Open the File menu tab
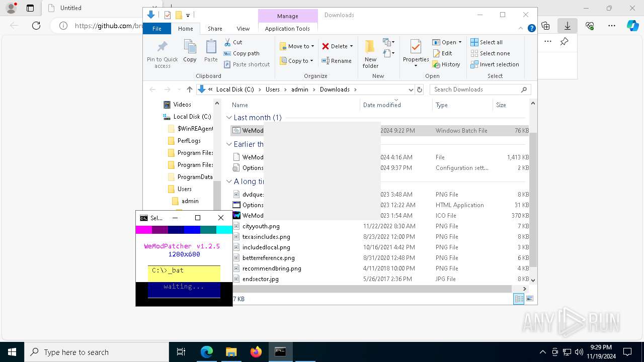The height and width of the screenshot is (362, 644). (x=157, y=29)
